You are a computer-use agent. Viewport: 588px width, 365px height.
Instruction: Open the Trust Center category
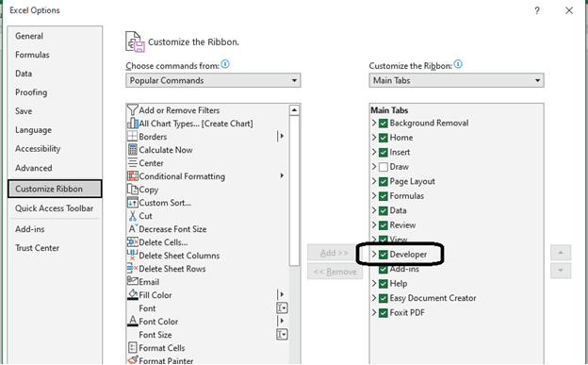(55, 248)
